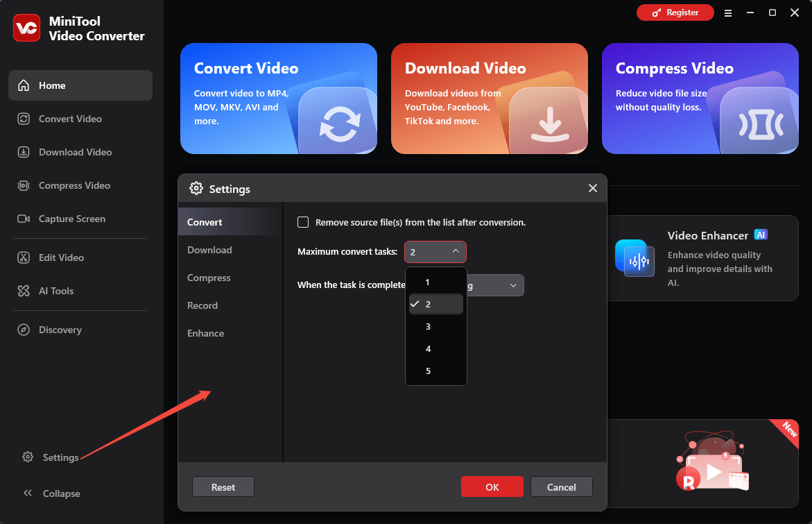
Task: Open Discovery from sidebar label
Action: click(60, 330)
